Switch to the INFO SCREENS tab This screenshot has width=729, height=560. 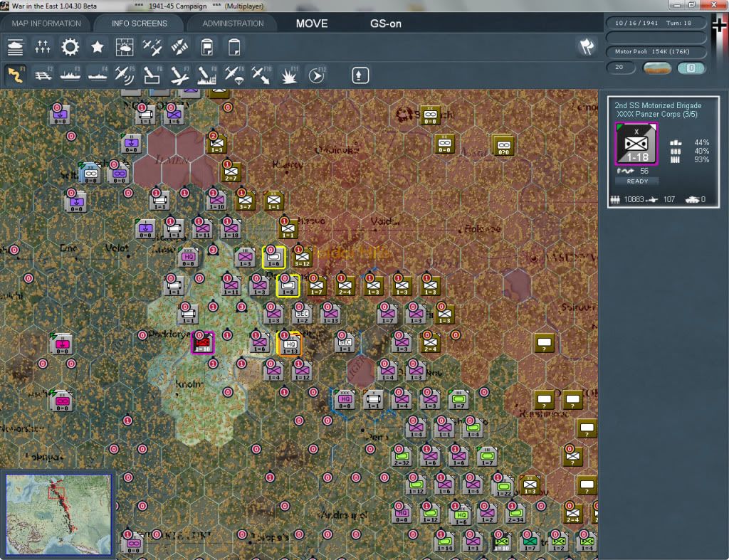(139, 23)
